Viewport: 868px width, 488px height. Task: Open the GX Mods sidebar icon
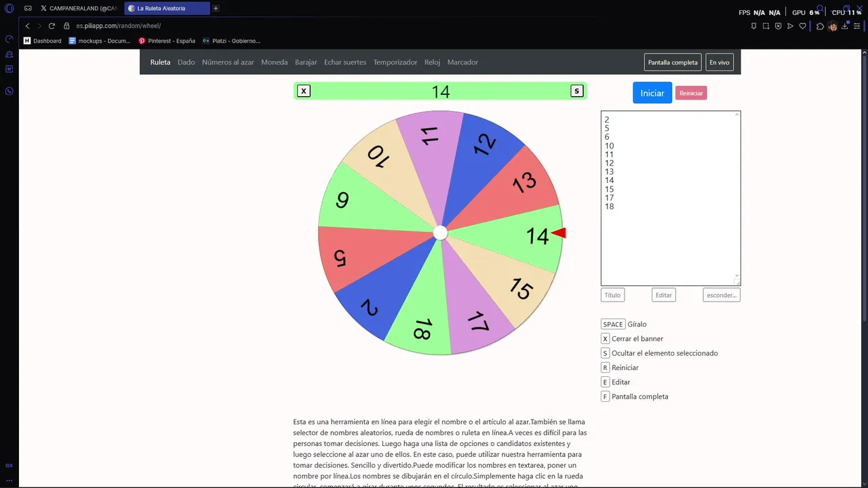9,69
